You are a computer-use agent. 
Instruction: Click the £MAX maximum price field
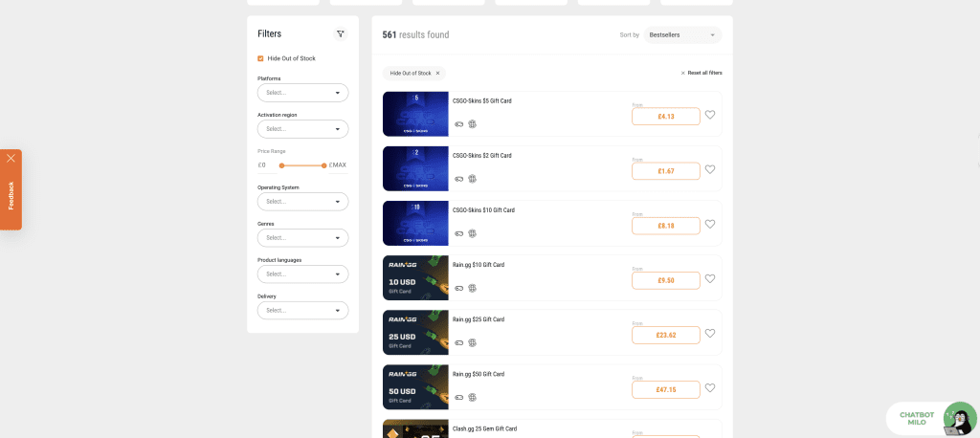(338, 165)
